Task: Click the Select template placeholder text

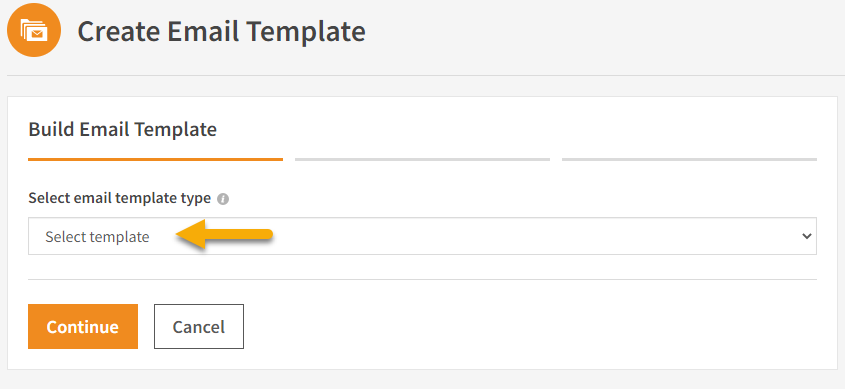Action: (97, 237)
